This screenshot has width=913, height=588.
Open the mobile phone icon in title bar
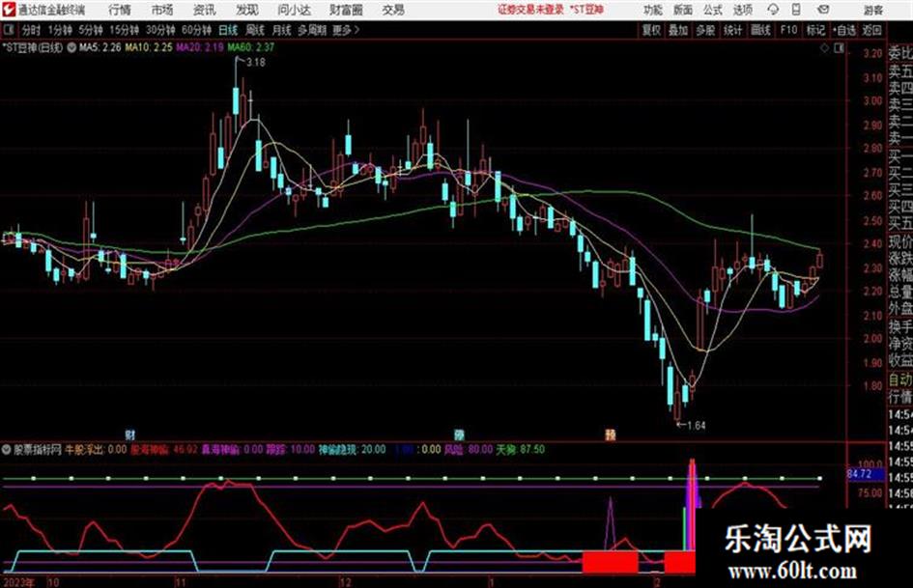click(x=796, y=10)
